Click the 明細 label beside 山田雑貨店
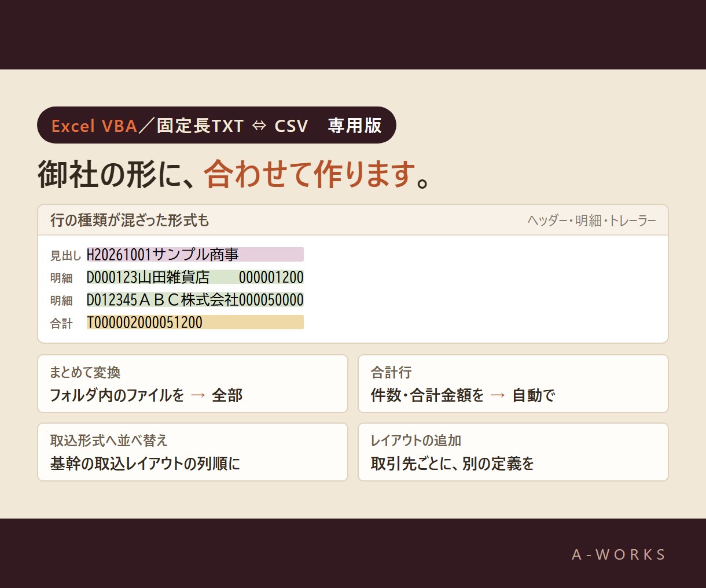This screenshot has width=706, height=588. 61,278
